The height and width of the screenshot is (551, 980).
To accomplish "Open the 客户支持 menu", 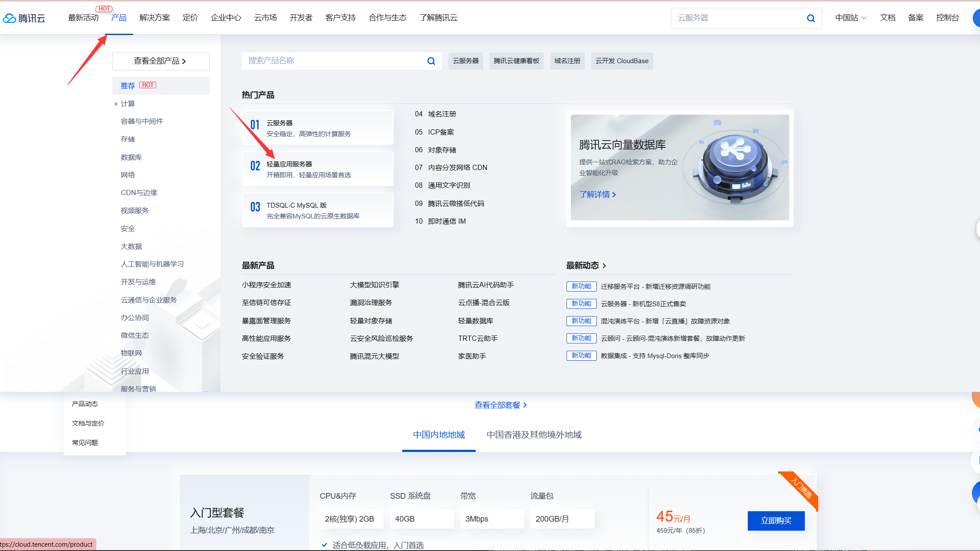I will pyautogui.click(x=341, y=18).
